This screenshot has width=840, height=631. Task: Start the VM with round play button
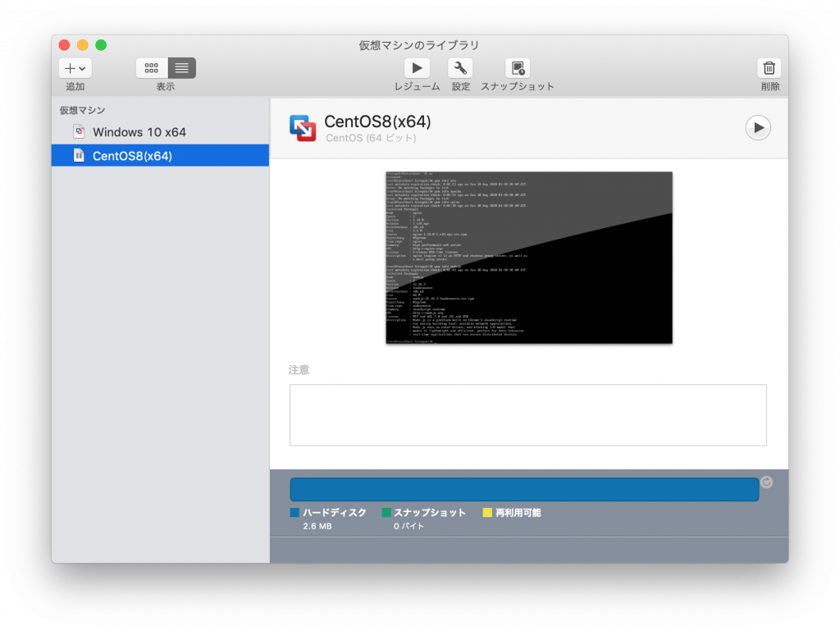[x=758, y=127]
